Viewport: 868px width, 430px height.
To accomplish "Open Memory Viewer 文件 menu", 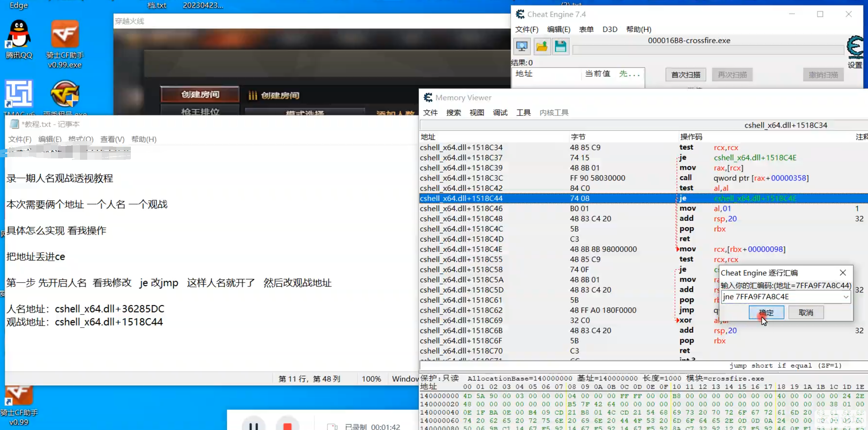I will pyautogui.click(x=430, y=113).
